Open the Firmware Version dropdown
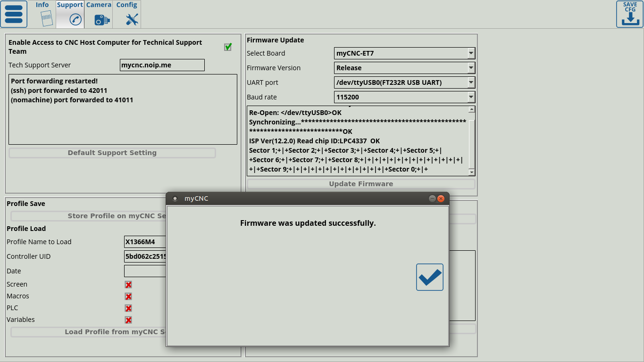Screen dimensions: 644x362 tap(471, 68)
